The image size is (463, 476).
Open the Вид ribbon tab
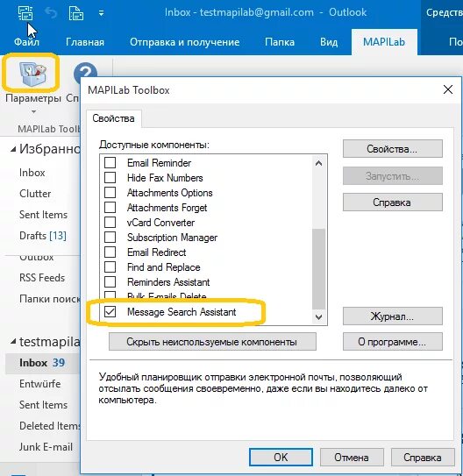click(329, 42)
